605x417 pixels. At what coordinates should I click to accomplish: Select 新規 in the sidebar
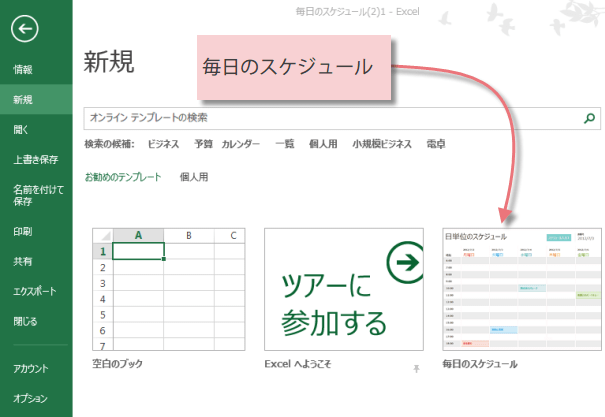tap(36, 100)
